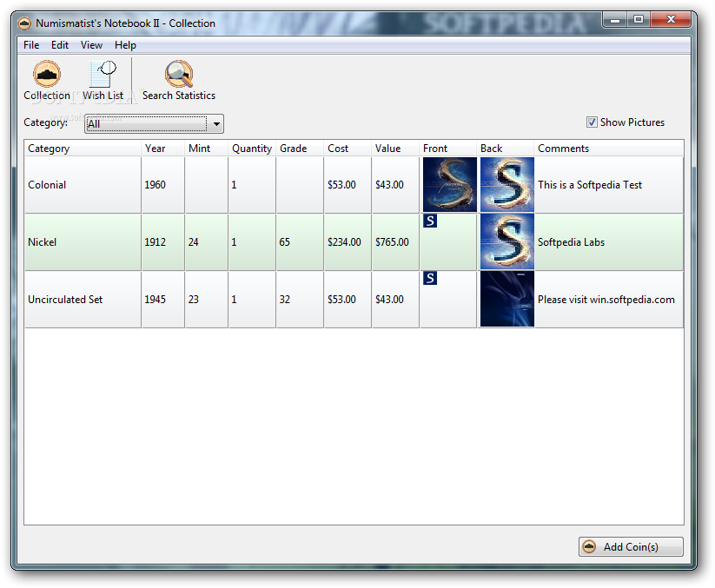Click value $765.00 cell
The image size is (715, 588).
[395, 242]
